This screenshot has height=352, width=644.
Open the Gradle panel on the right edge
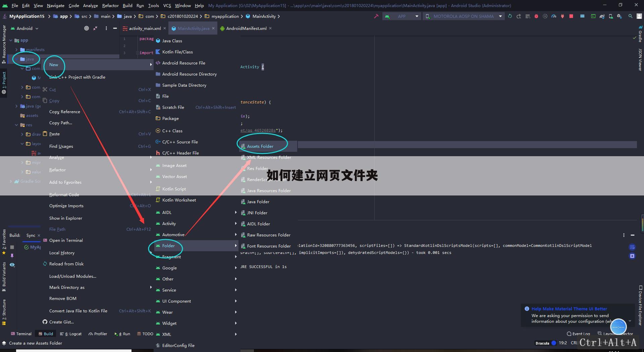[x=640, y=38]
